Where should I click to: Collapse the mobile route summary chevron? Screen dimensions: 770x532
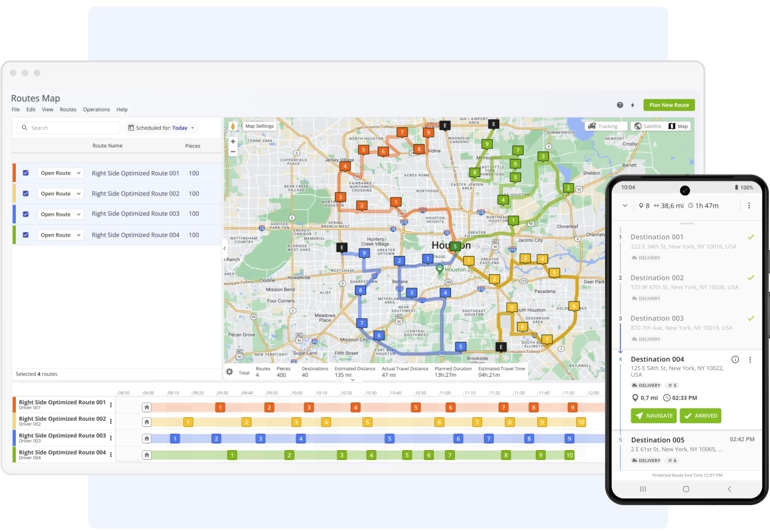pyautogui.click(x=625, y=206)
